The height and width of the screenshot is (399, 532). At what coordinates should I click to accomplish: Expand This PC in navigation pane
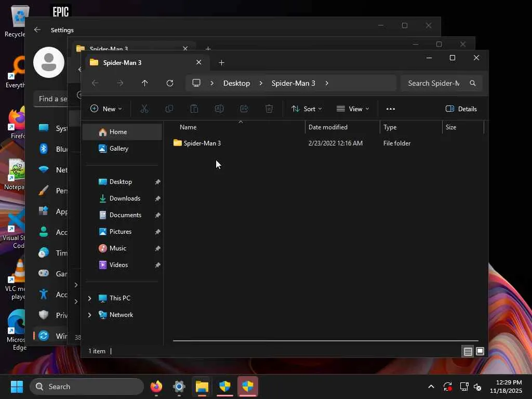click(x=89, y=298)
